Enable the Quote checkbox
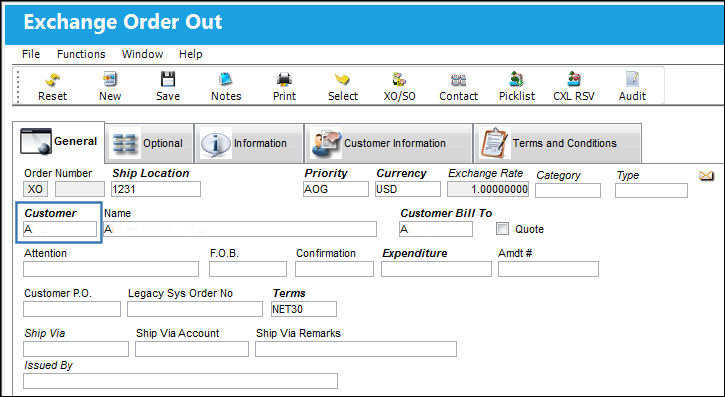 coord(502,229)
